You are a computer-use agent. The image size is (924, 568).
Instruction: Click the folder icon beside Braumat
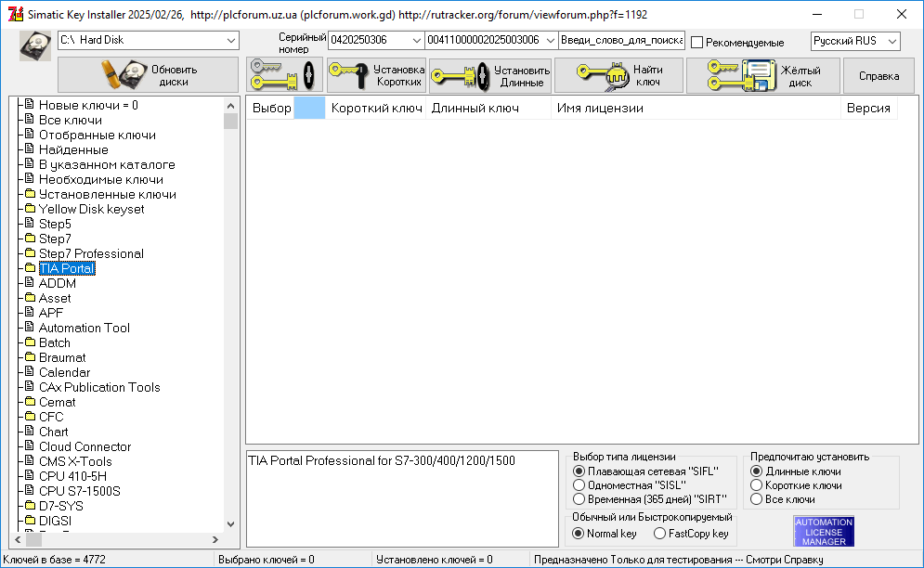[30, 357]
